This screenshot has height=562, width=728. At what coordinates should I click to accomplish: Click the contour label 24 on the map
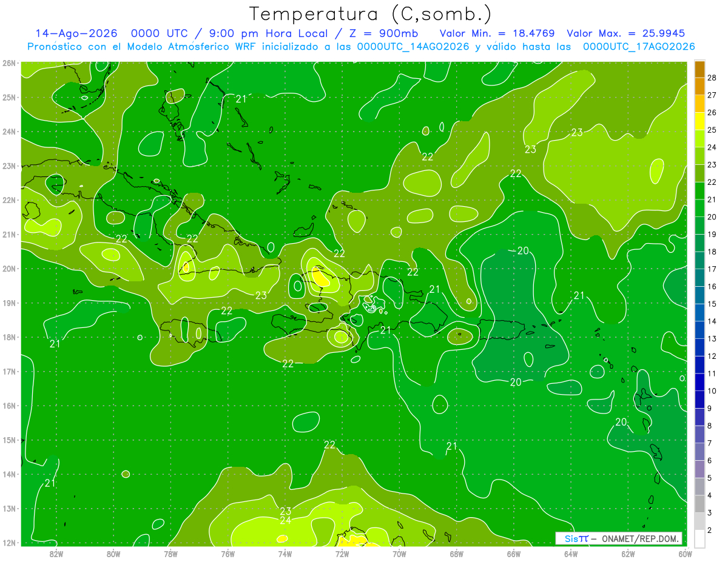[x=286, y=520]
